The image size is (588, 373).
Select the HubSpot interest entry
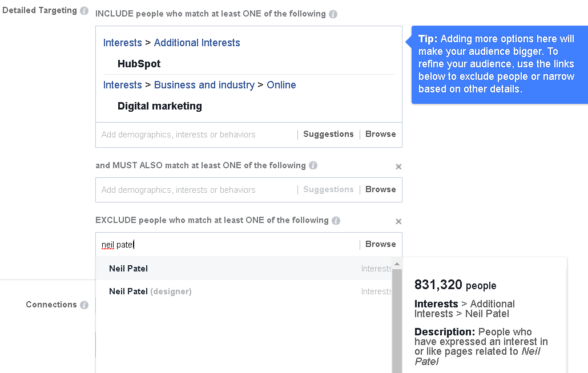pyautogui.click(x=139, y=64)
